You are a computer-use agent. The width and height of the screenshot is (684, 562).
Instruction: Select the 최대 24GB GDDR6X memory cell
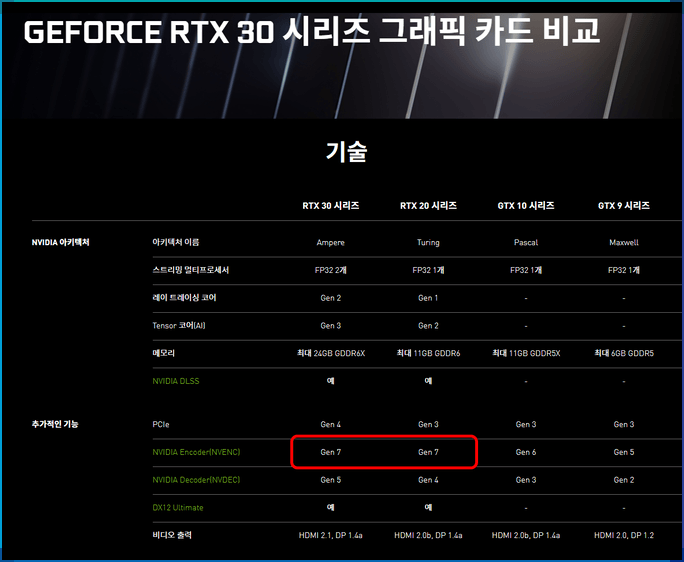tap(331, 353)
